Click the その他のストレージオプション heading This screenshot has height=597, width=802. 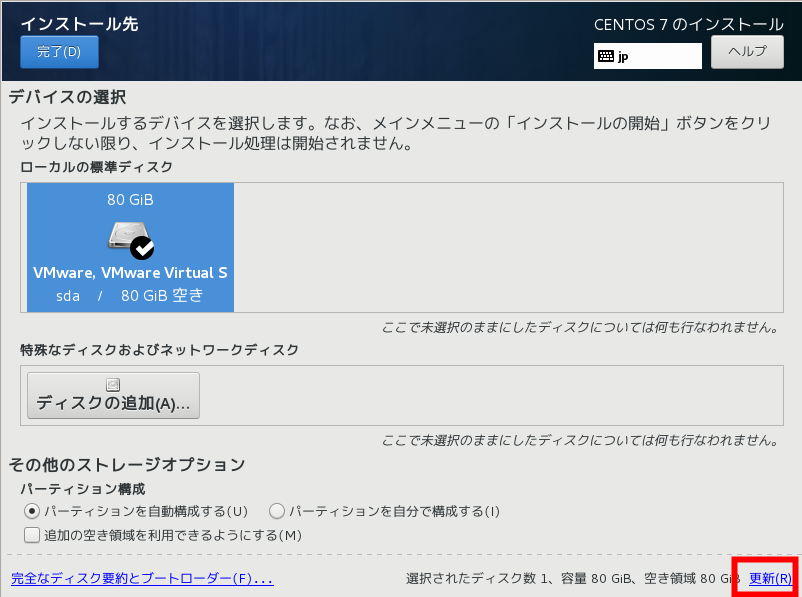127,465
